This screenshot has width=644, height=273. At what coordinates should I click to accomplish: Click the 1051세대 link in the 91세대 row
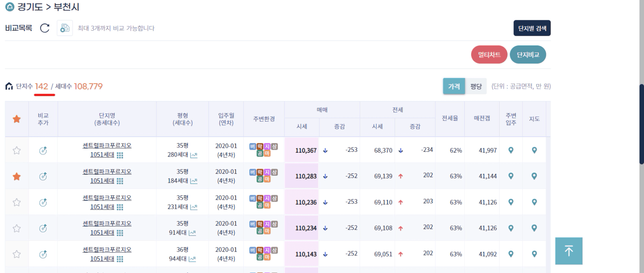pos(102,233)
